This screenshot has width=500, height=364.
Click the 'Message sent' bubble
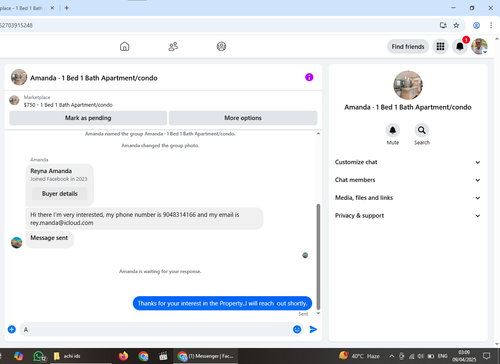click(49, 239)
